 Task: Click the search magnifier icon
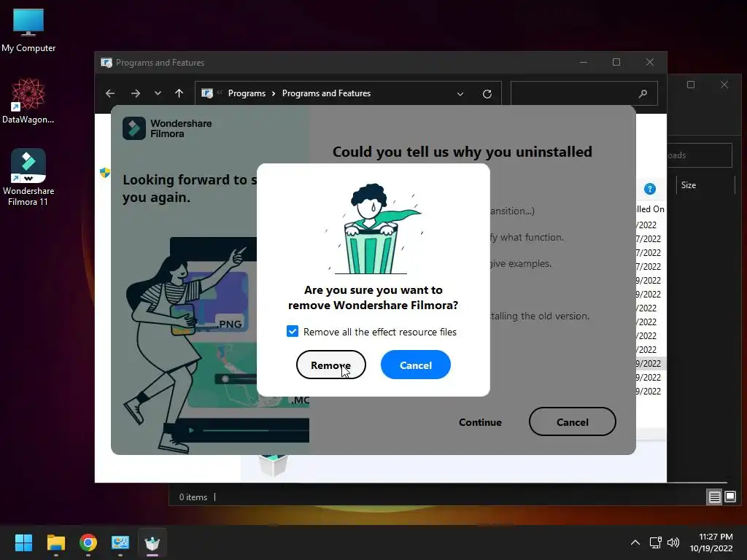[643, 93]
